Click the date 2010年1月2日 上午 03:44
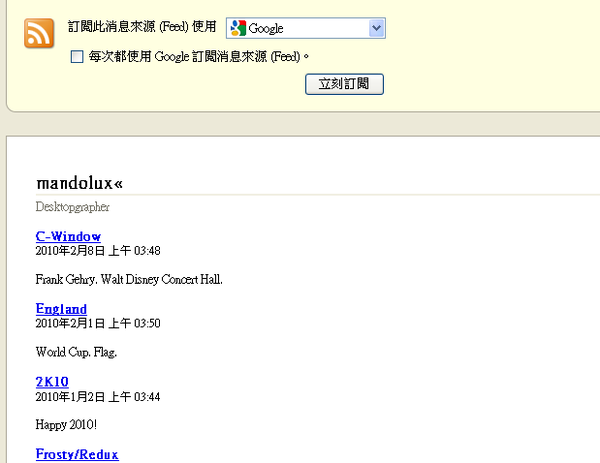Screen dimensions: 600x463 (98, 397)
